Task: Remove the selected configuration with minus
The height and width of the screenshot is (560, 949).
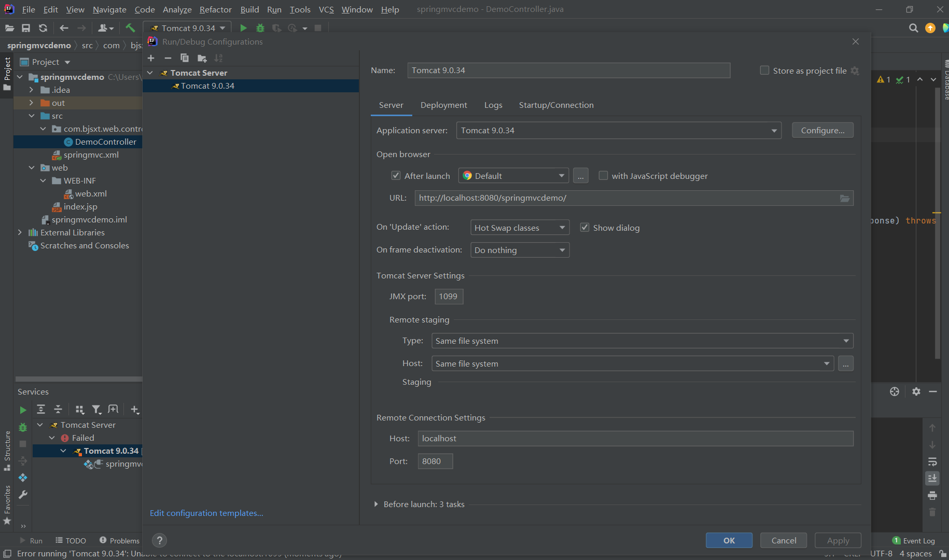Action: tap(168, 58)
